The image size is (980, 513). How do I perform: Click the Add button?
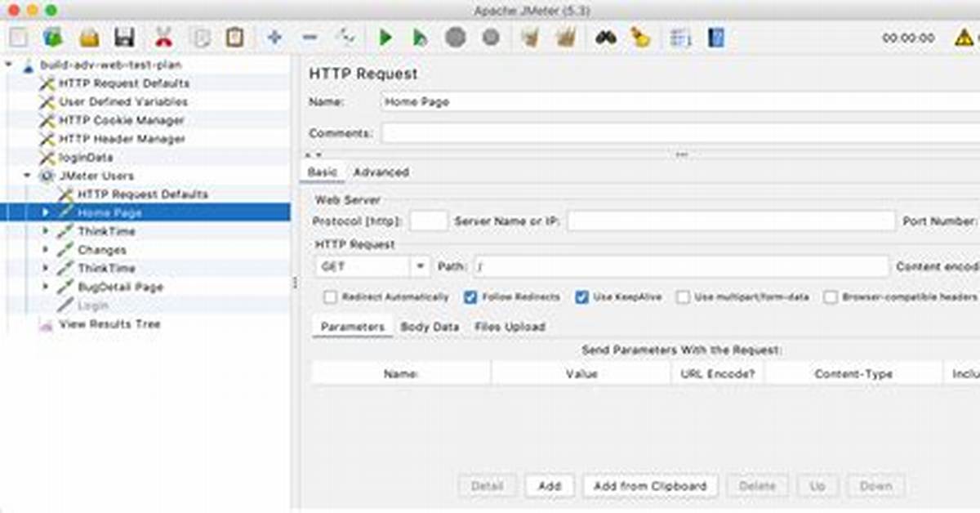(550, 486)
